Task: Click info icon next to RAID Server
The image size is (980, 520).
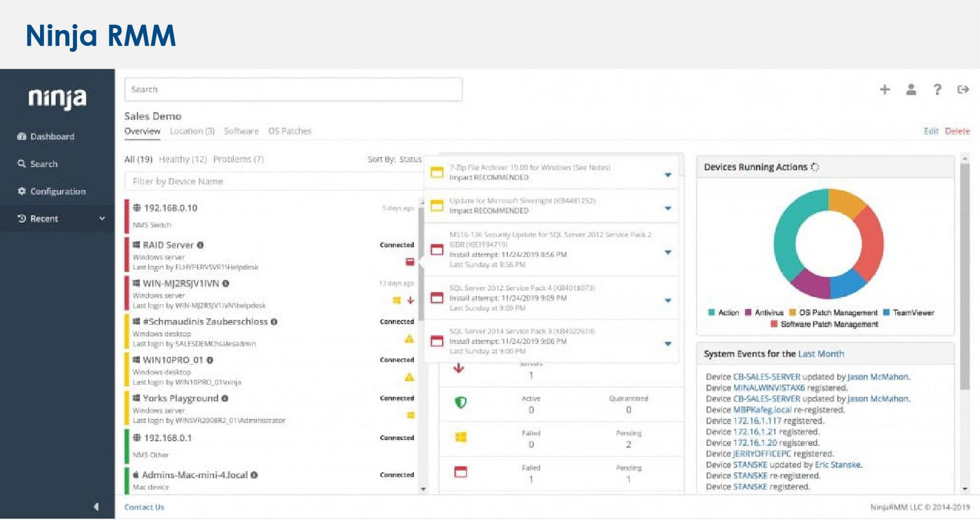Action: click(x=200, y=245)
